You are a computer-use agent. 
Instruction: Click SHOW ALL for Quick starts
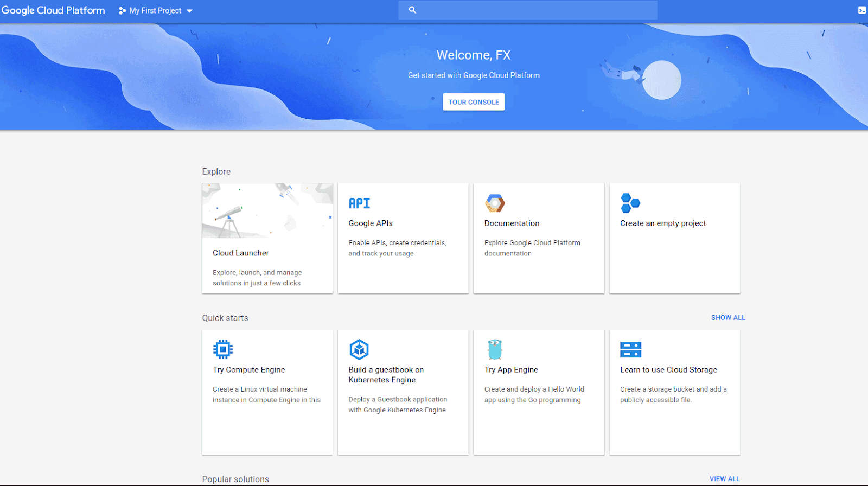click(728, 318)
